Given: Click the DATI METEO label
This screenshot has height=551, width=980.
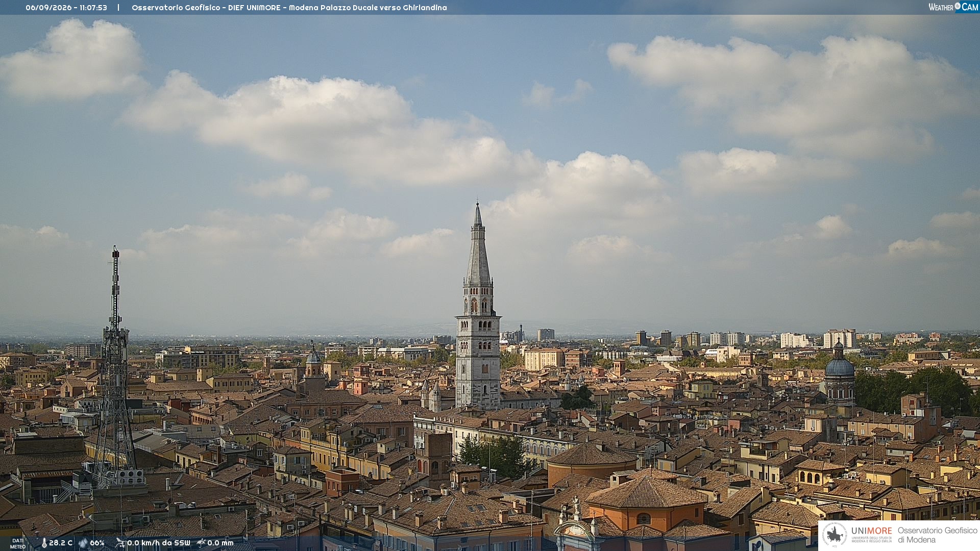Looking at the screenshot, I should 18,543.
